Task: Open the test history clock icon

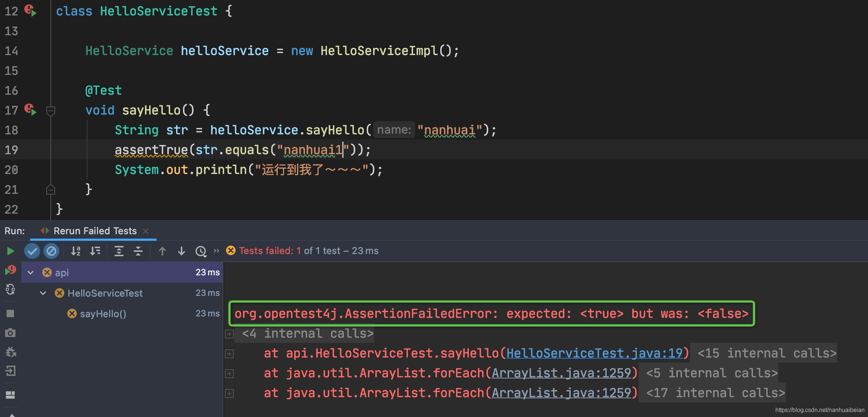Action: (201, 251)
